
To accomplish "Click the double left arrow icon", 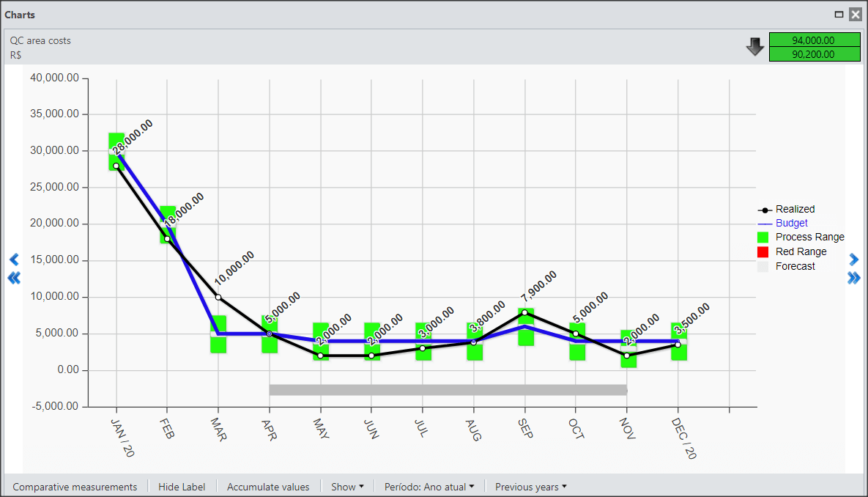I will [15, 278].
